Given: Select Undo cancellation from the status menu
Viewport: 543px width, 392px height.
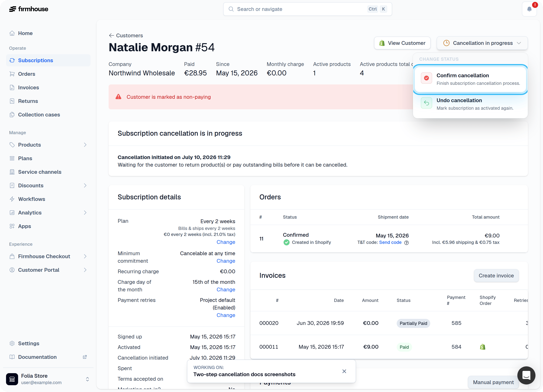Looking at the screenshot, I should coord(470,104).
